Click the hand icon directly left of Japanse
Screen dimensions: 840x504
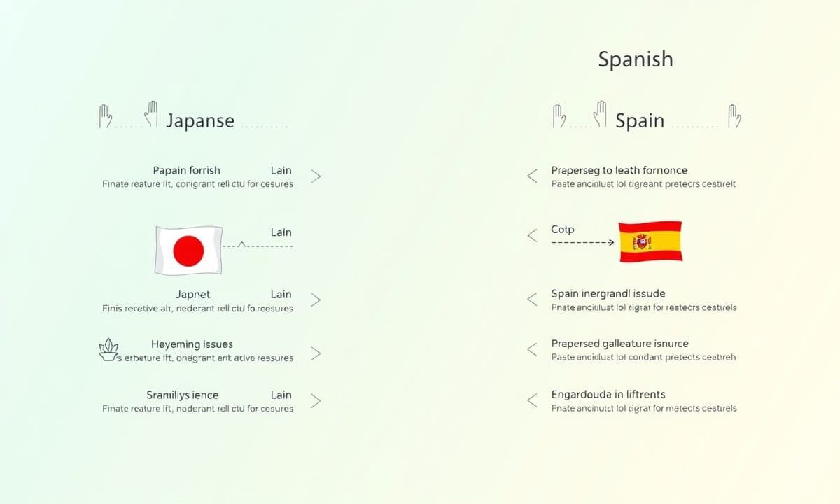click(150, 114)
